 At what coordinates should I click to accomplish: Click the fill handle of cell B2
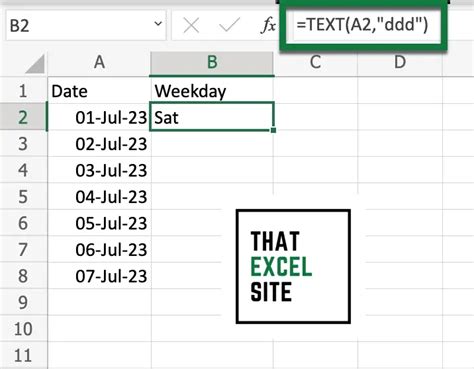click(x=273, y=130)
